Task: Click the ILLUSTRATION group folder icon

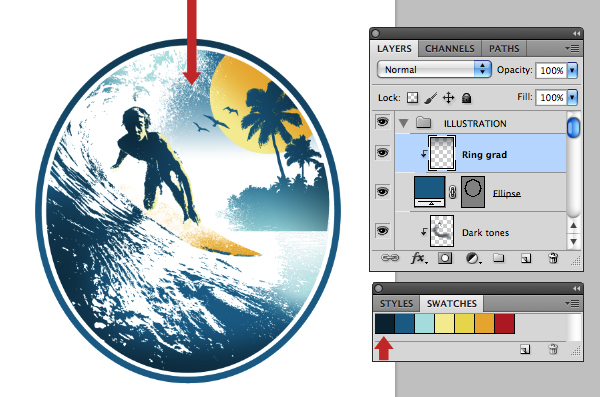Action: 424,123
